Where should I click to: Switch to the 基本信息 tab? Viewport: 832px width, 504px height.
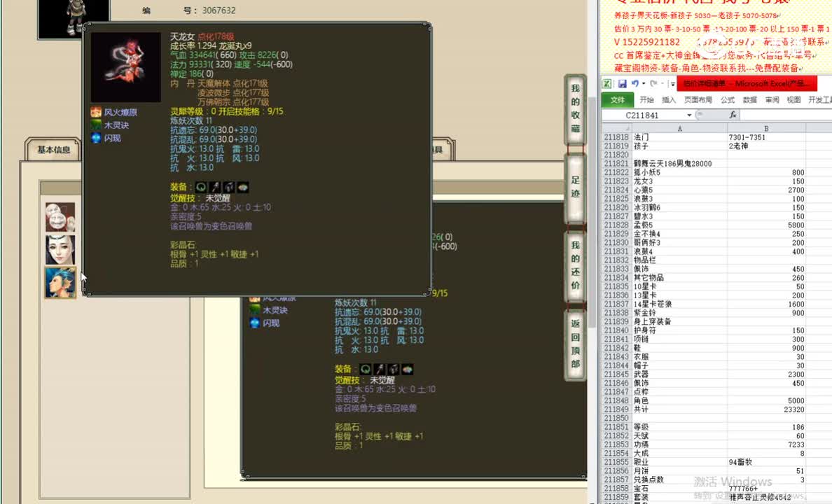click(x=53, y=150)
